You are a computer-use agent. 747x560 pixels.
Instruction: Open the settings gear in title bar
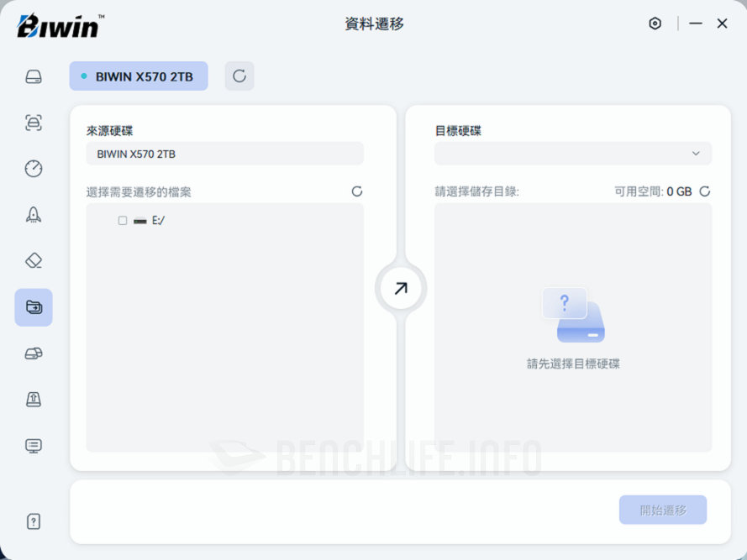pos(655,24)
